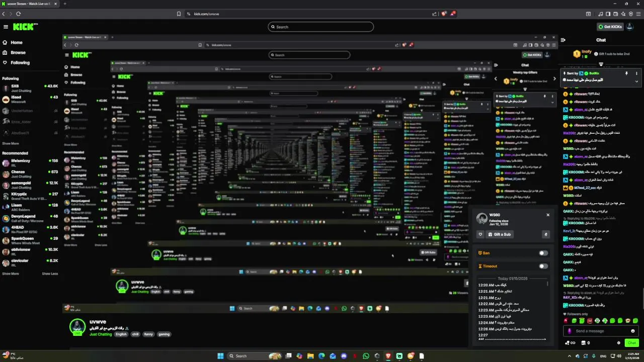This screenshot has height=362, width=644.
Task: Click the KICK logo in header
Action: [25, 27]
